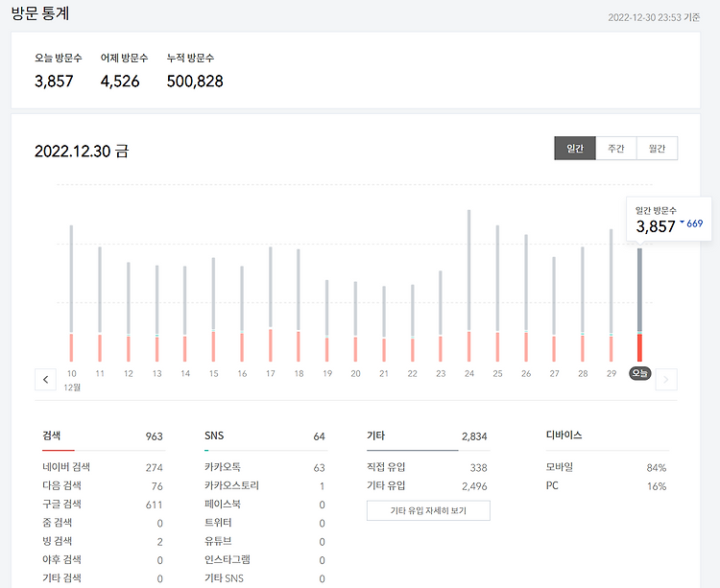This screenshot has width=720, height=588.
Task: Click the 669 decrease indicator
Action: pyautogui.click(x=691, y=223)
